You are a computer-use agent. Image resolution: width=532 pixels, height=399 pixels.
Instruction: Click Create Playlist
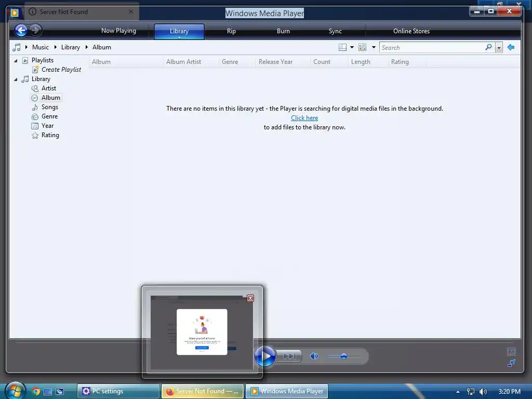pyautogui.click(x=61, y=70)
